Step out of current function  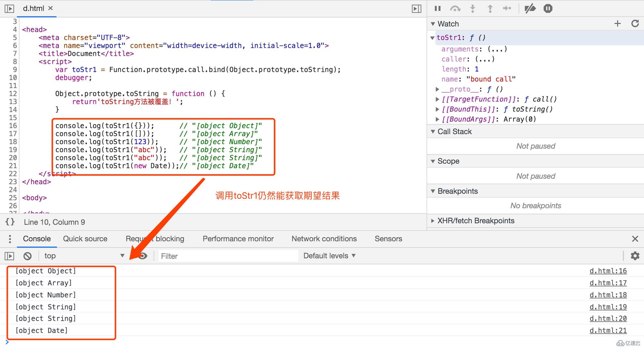click(x=490, y=9)
